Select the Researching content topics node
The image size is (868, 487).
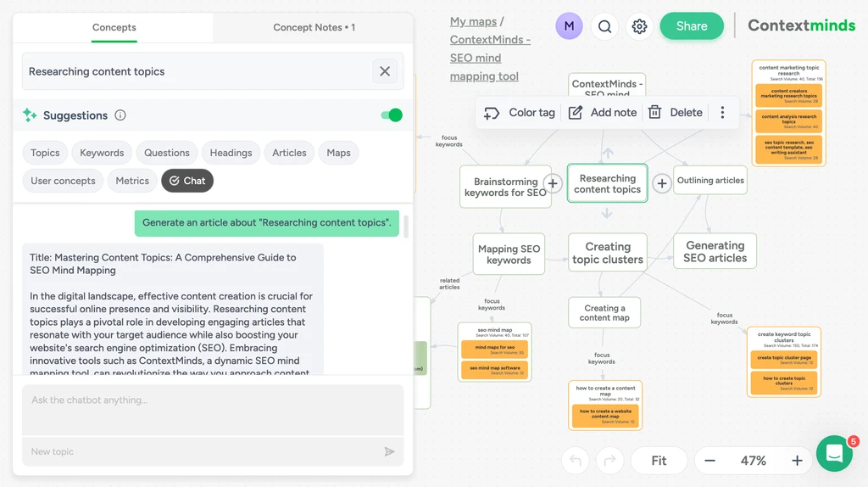pyautogui.click(x=607, y=183)
